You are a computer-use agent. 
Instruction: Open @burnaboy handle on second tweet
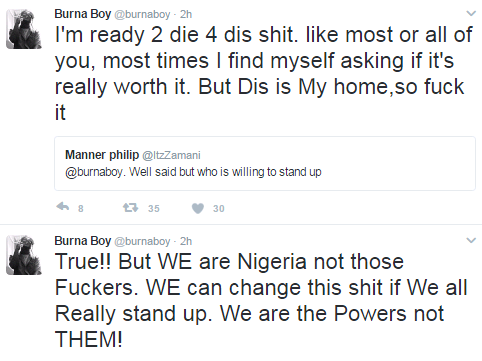(x=142, y=241)
